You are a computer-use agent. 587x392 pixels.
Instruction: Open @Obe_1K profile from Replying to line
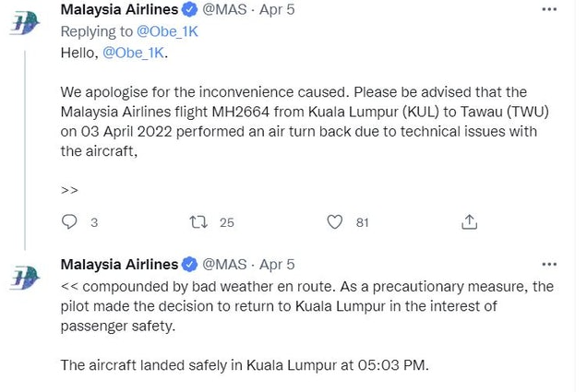pos(167,31)
